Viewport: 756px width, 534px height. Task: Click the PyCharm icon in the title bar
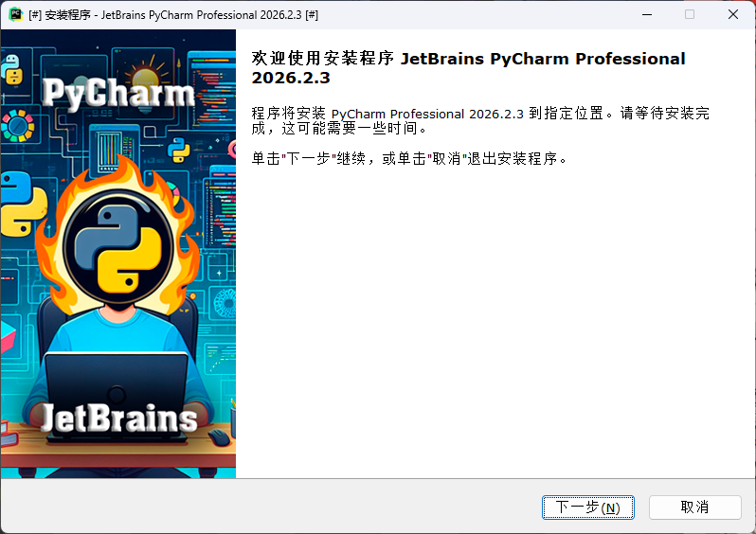coord(16,14)
